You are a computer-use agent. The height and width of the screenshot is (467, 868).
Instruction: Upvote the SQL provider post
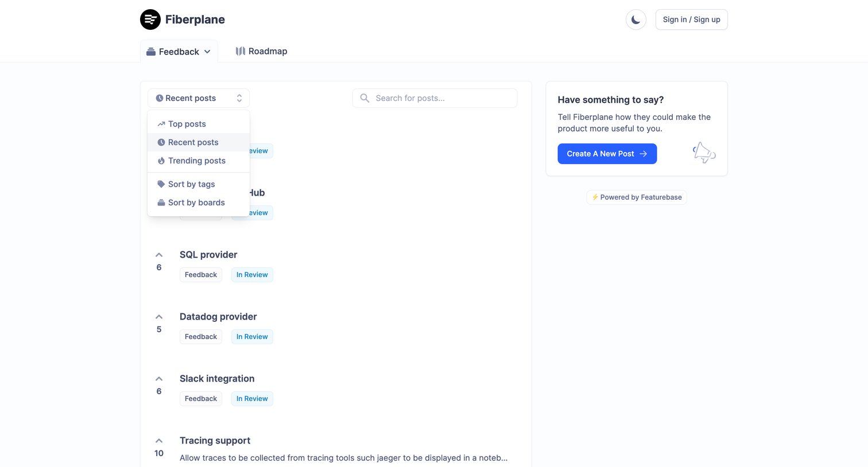pos(159,255)
